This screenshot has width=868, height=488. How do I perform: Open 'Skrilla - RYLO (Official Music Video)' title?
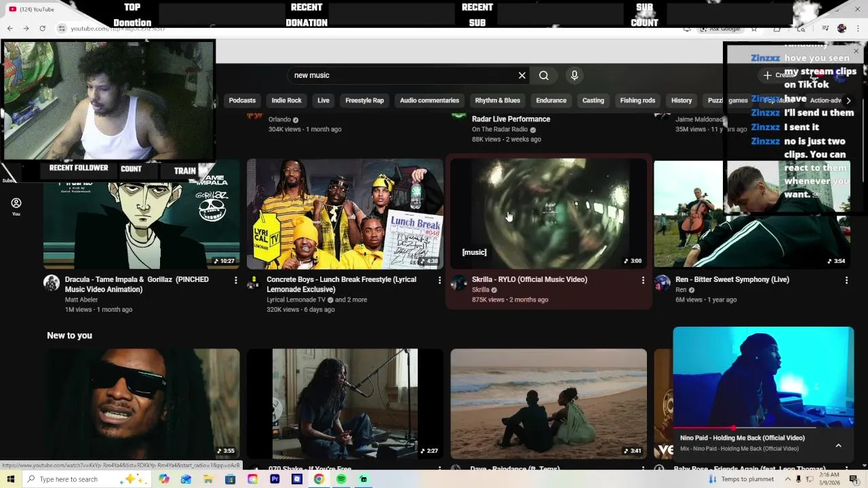click(530, 279)
